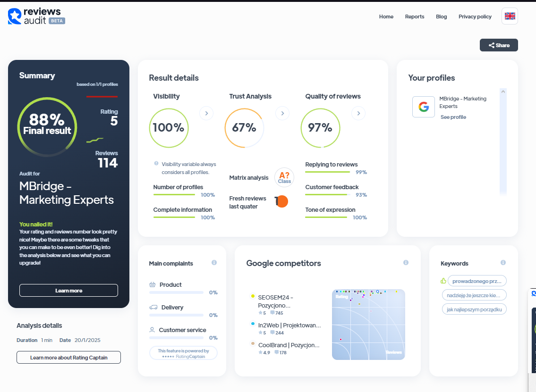Click the Google competitors scatter chart
The image size is (536, 392).
(x=368, y=325)
